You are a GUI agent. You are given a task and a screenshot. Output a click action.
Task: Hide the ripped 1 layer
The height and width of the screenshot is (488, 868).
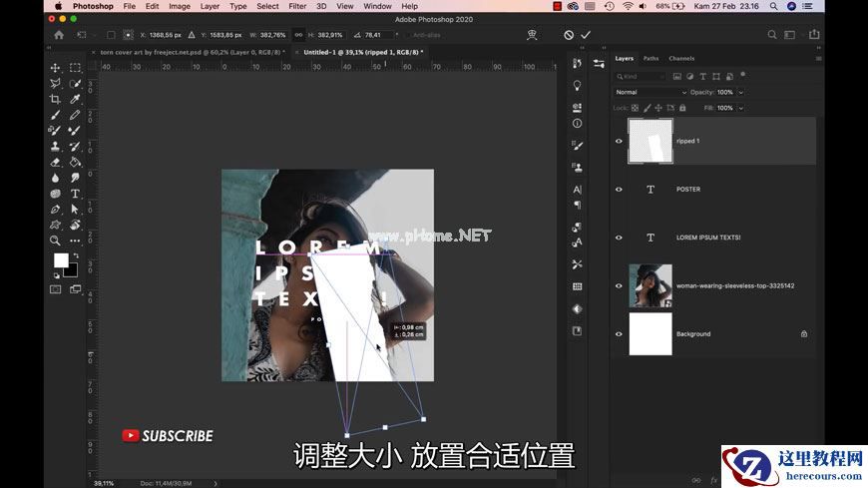619,141
